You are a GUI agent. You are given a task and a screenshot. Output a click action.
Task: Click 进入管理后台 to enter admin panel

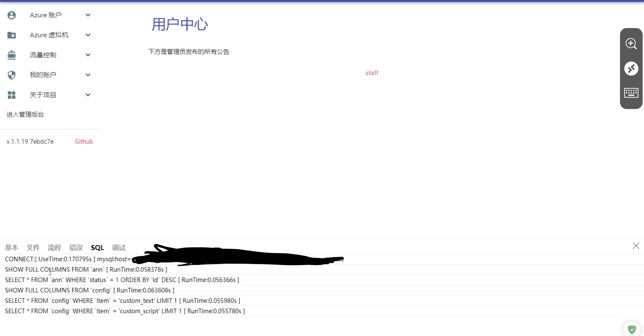(25, 114)
